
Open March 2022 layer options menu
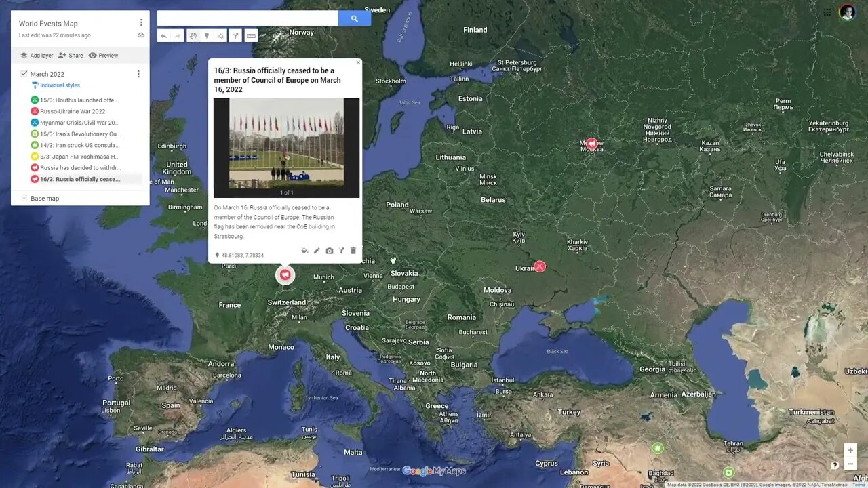[x=138, y=74]
